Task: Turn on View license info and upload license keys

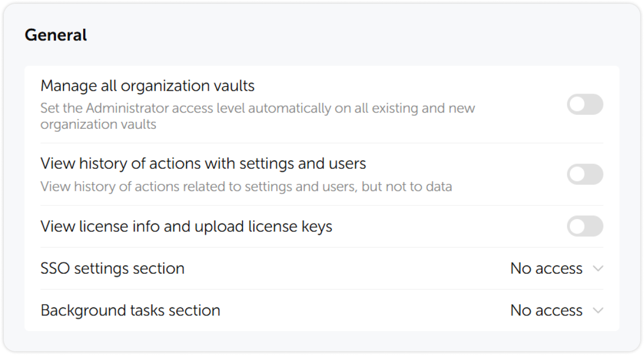Action: click(x=585, y=226)
